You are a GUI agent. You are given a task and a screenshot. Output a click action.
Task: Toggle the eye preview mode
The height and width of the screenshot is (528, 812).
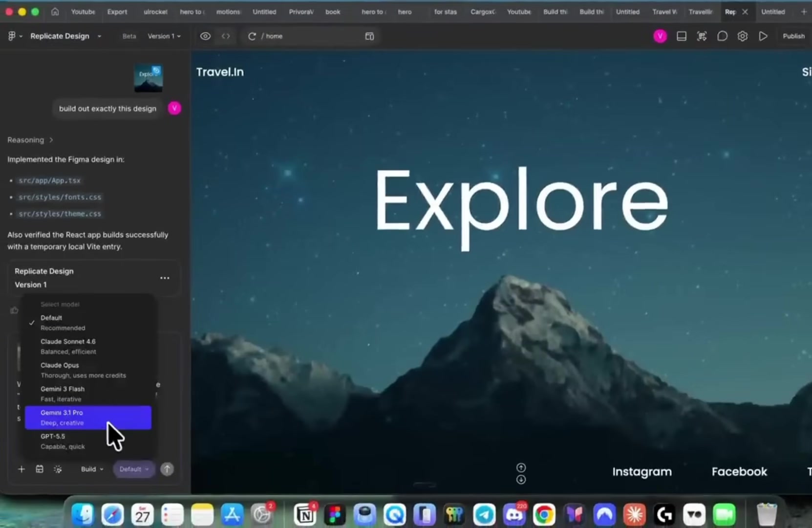tap(205, 36)
